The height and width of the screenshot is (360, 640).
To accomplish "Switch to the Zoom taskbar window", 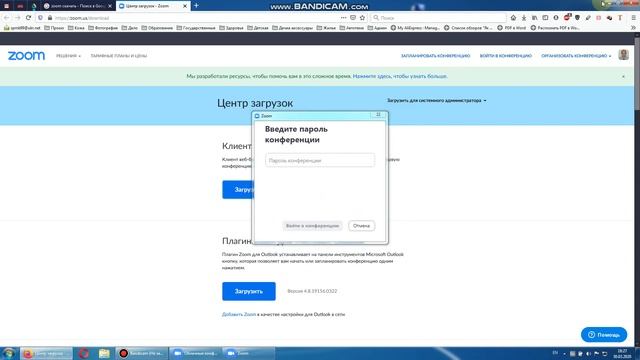I will coord(249,353).
